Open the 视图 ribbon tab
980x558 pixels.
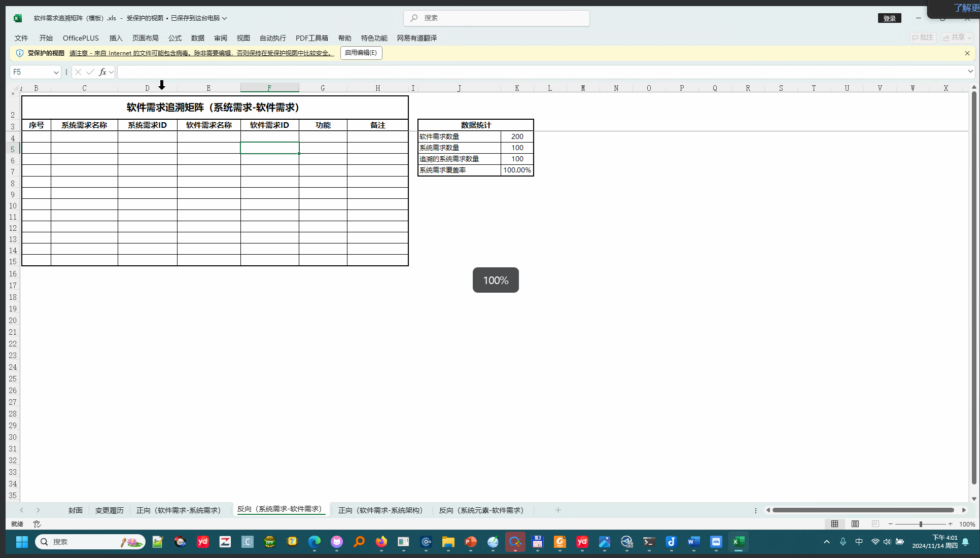[x=243, y=38]
